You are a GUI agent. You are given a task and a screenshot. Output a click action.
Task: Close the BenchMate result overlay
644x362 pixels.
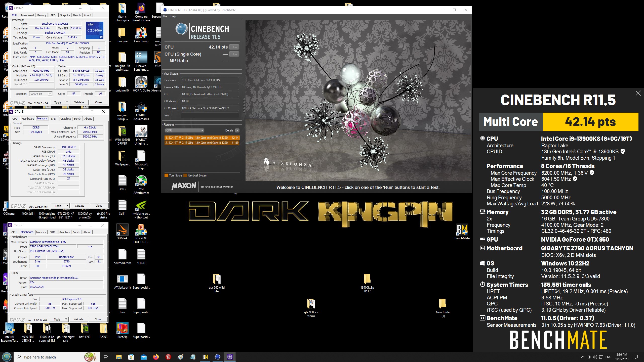pos(638,93)
